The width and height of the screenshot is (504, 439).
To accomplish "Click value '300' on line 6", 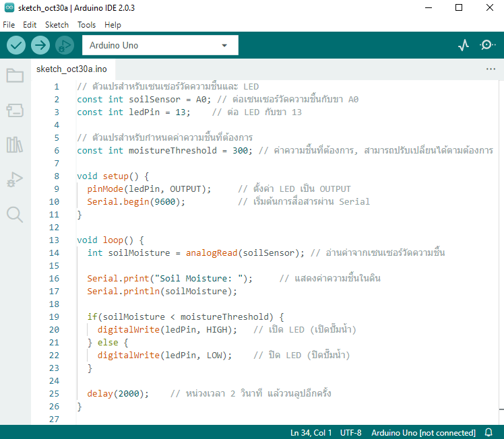I will point(240,150).
